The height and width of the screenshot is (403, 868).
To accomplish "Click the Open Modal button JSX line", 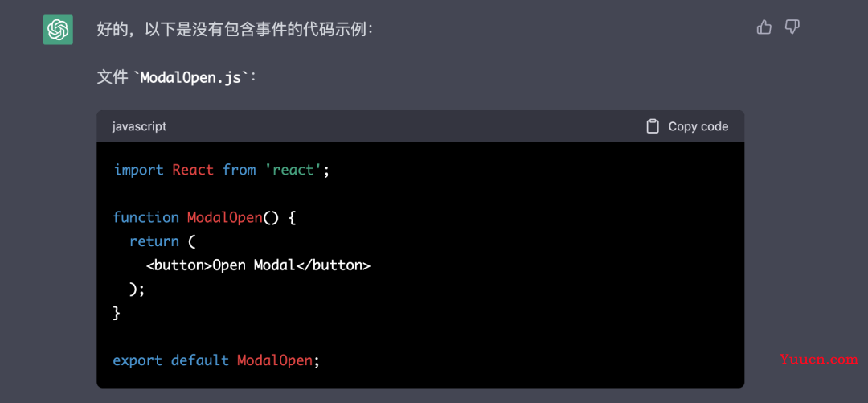I will (258, 265).
